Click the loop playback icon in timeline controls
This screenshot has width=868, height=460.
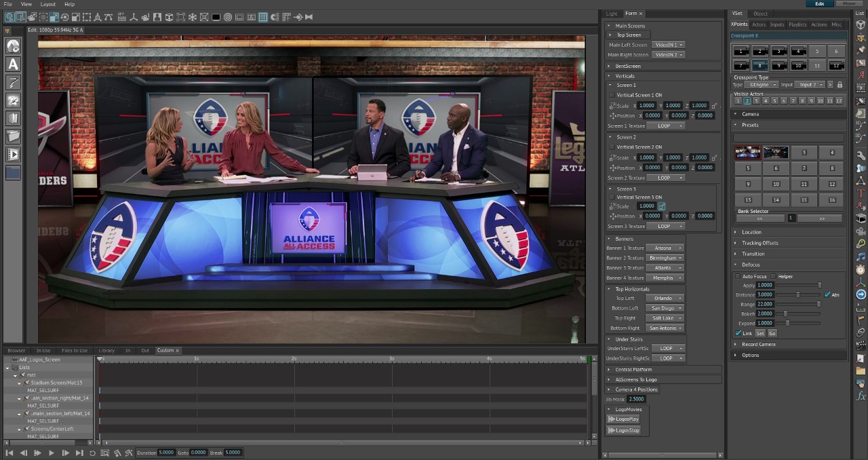(x=92, y=453)
